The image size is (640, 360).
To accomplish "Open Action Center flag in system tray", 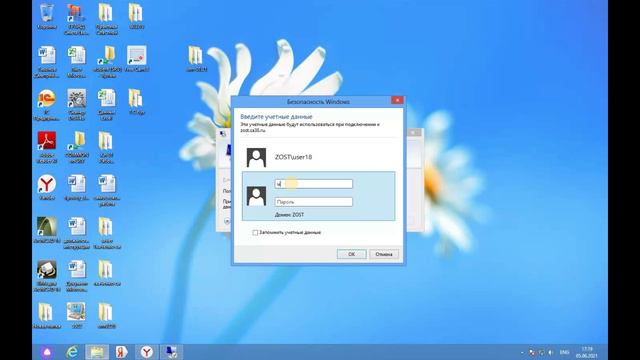I will 532,352.
